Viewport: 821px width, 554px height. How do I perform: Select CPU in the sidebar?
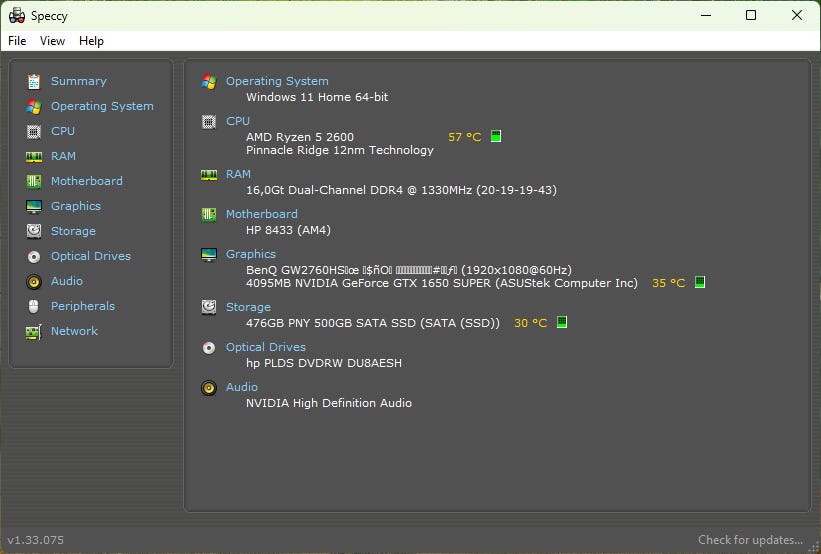[x=63, y=131]
